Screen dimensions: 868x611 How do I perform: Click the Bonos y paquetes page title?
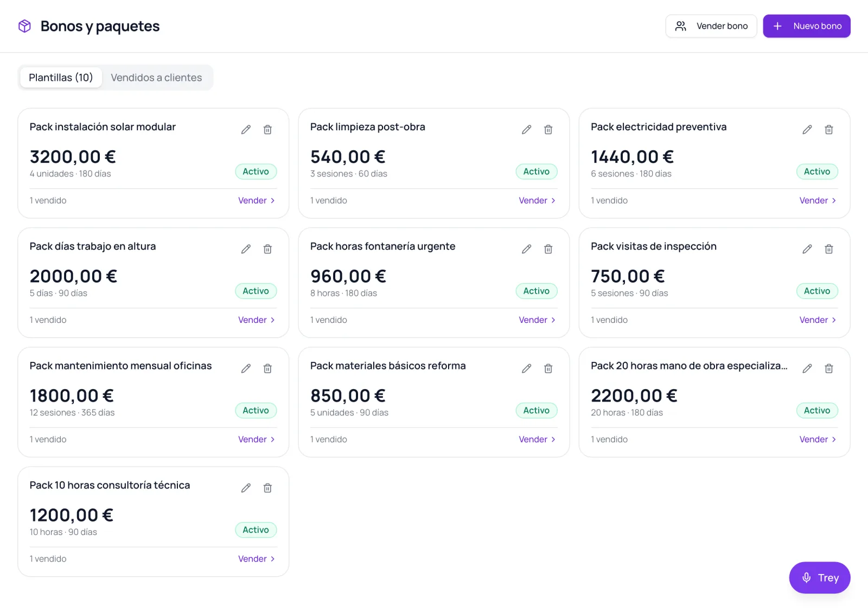tap(100, 26)
